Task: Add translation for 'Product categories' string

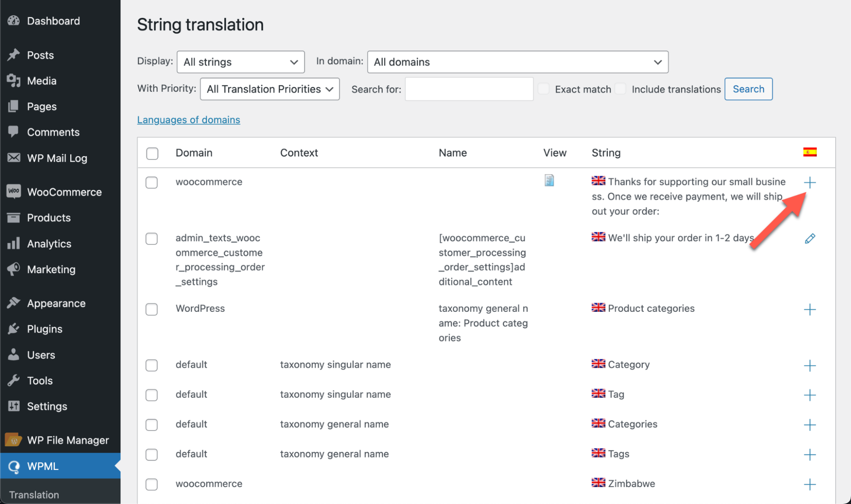Action: point(810,309)
